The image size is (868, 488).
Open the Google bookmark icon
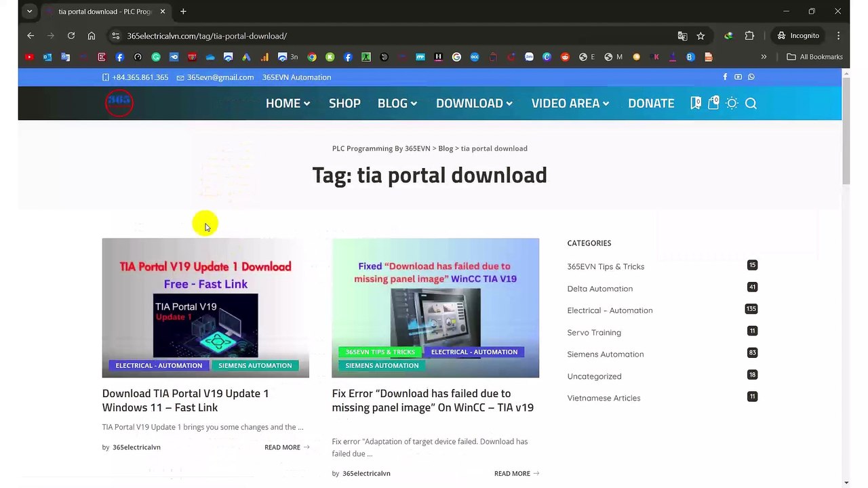click(456, 57)
